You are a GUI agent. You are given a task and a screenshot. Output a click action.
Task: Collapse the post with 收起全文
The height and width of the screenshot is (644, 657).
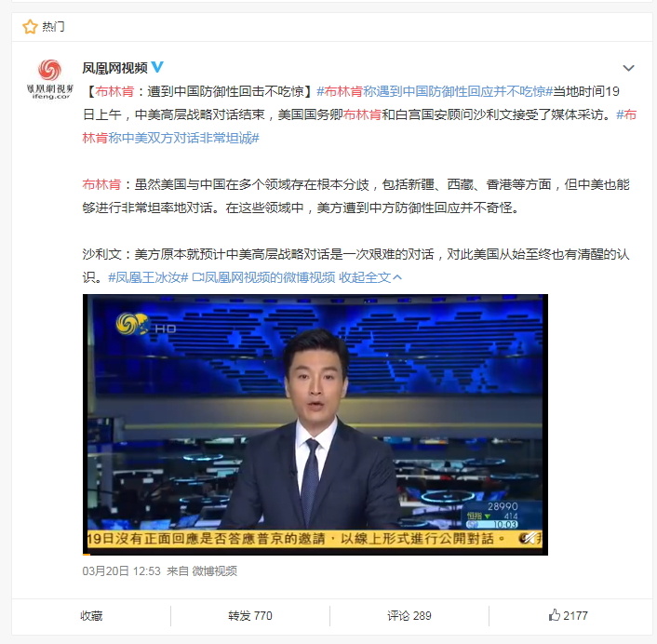[x=370, y=277]
